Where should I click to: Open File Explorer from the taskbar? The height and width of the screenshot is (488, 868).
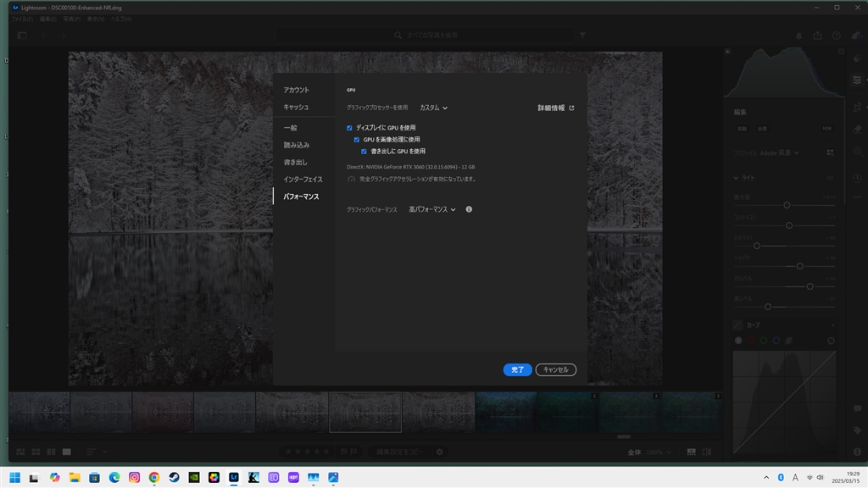click(x=75, y=478)
